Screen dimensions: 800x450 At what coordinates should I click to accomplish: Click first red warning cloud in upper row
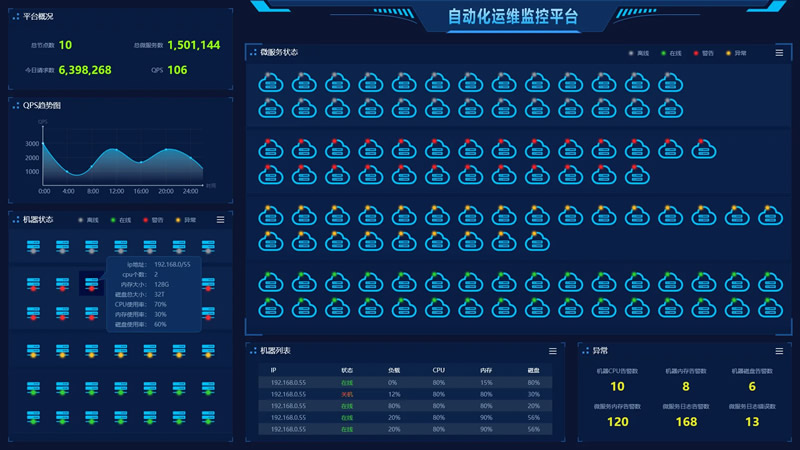point(271,148)
